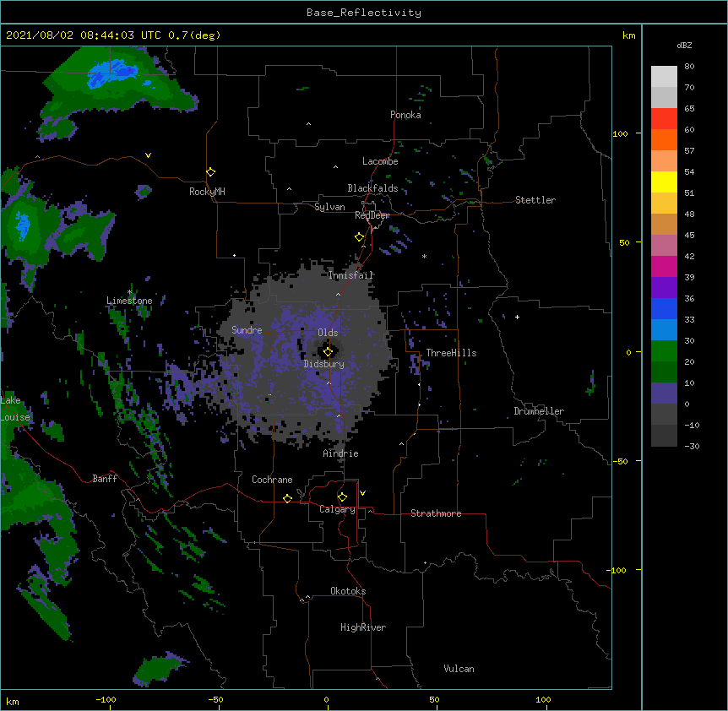Select the blue 36 dBZ legend color

tap(664, 308)
